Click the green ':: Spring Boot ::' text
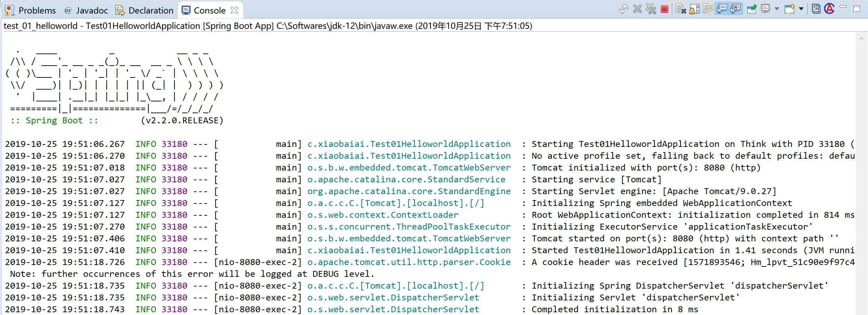 [54, 121]
